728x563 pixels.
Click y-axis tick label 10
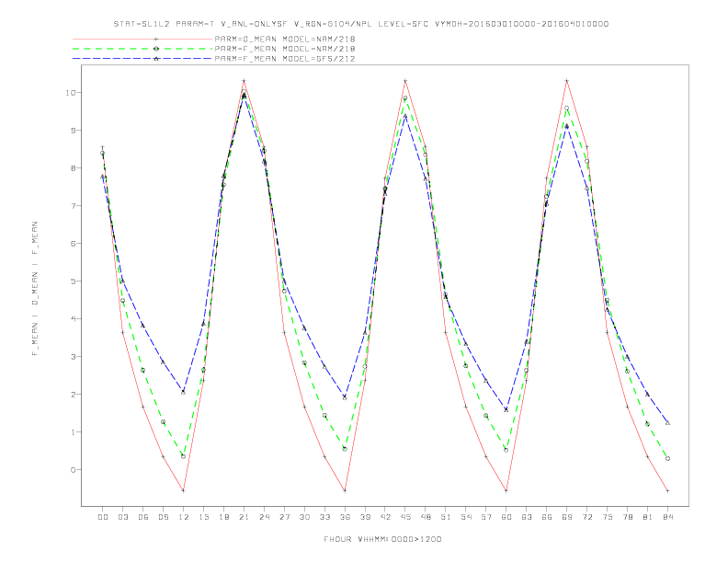click(70, 92)
